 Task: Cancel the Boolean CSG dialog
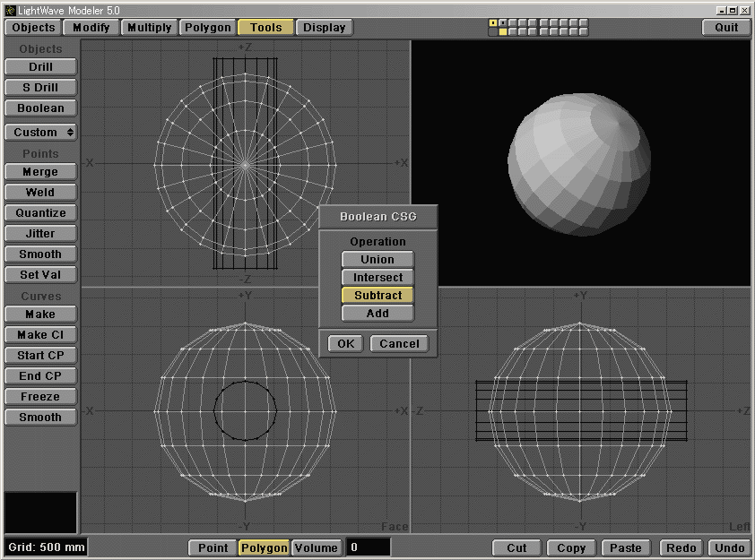click(398, 343)
